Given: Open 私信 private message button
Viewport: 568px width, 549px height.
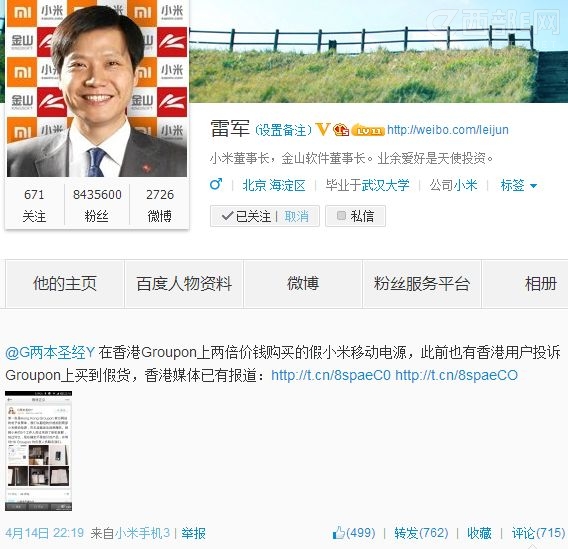Looking at the screenshot, I should pyautogui.click(x=355, y=216).
